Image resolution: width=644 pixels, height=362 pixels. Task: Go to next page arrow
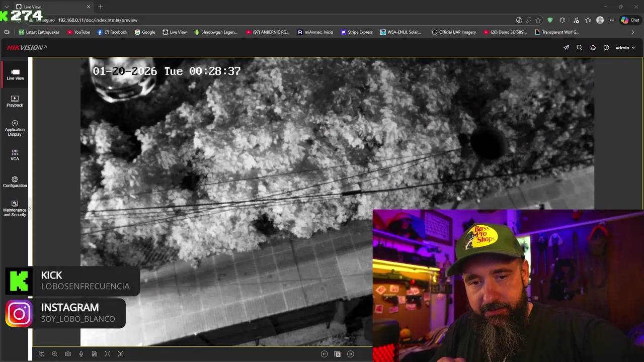click(x=351, y=354)
